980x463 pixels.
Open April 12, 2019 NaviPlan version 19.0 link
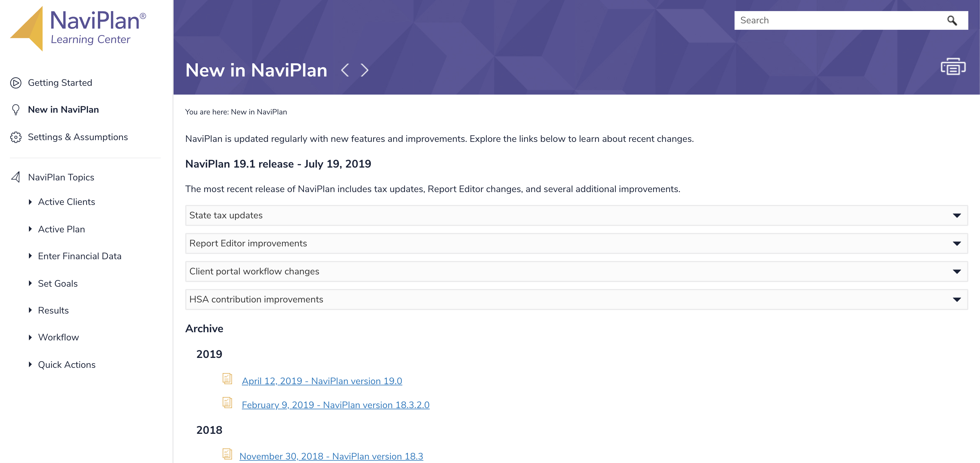pyautogui.click(x=322, y=381)
